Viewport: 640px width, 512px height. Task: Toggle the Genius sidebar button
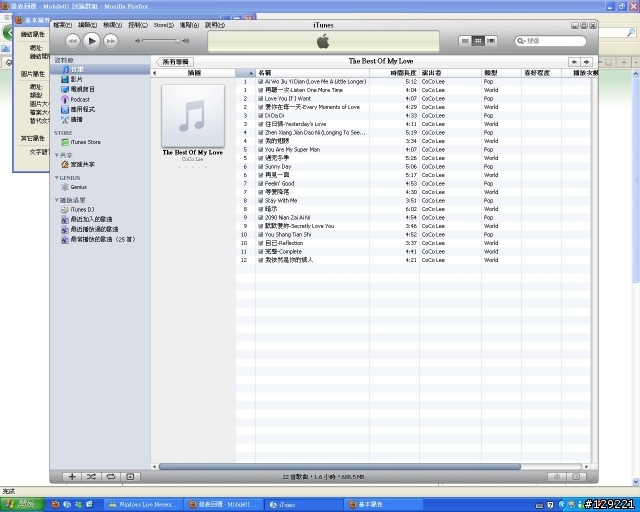576,476
